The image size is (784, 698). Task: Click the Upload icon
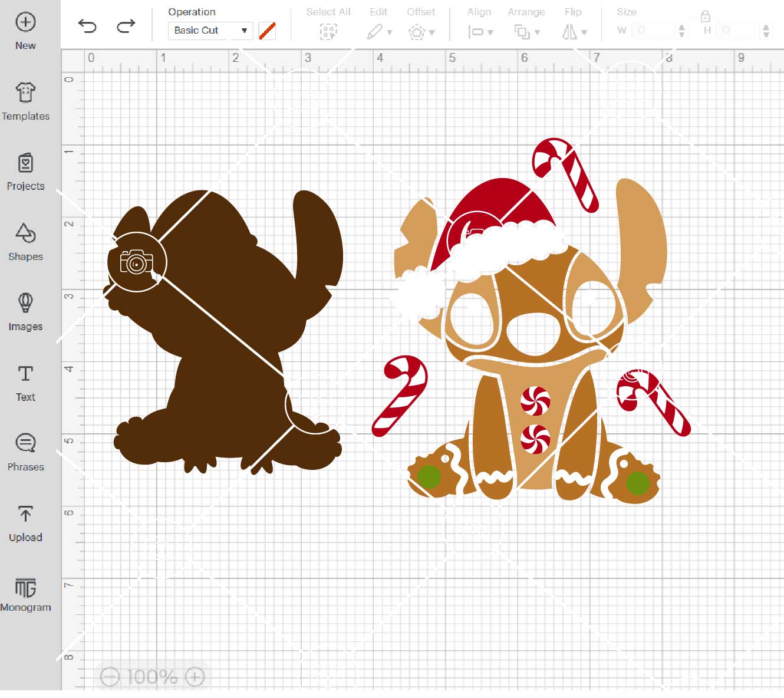click(25, 513)
